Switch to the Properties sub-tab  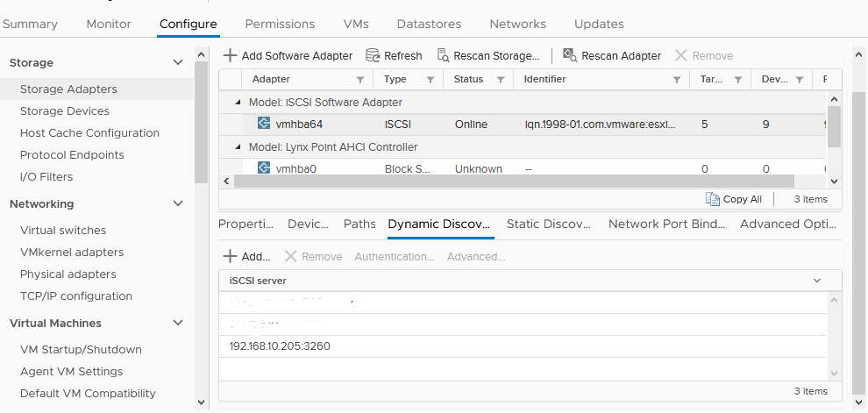click(246, 224)
